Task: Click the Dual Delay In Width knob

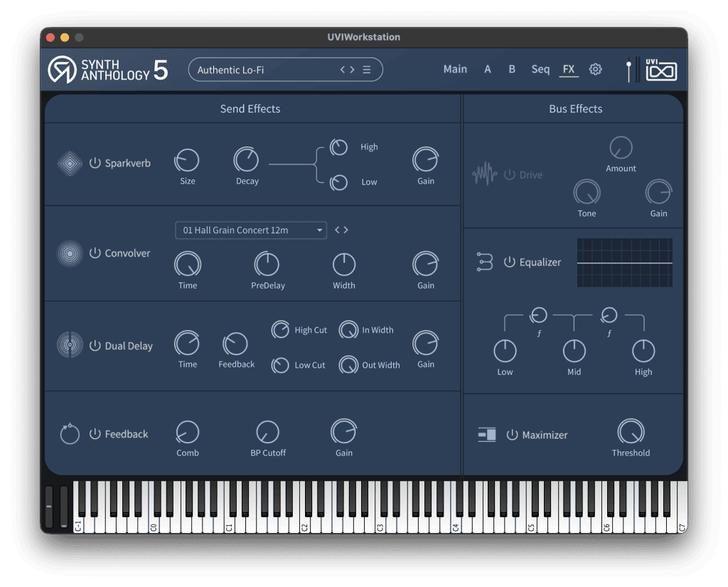Action: [348, 330]
